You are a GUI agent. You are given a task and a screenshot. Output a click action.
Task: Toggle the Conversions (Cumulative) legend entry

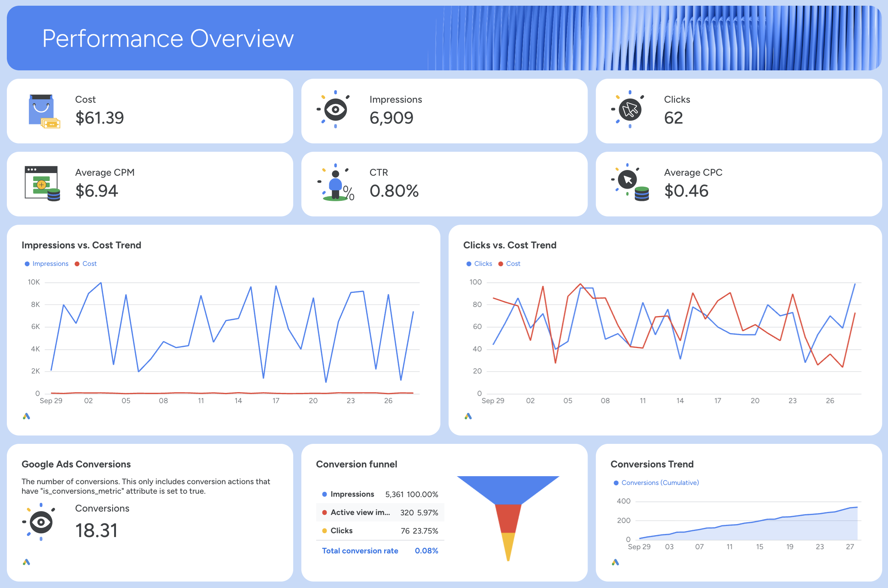[x=656, y=482]
